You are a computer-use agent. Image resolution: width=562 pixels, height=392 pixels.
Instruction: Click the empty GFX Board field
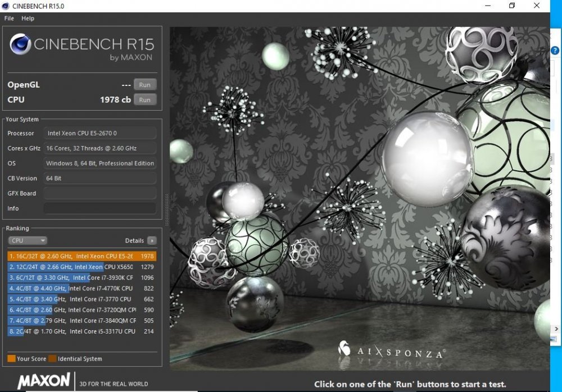[x=100, y=194]
